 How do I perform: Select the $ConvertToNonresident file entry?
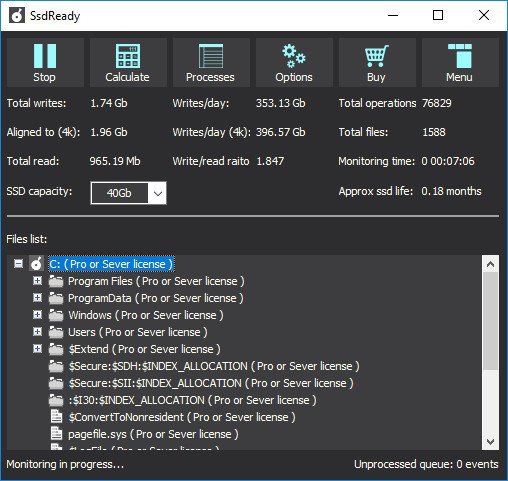pos(182,417)
